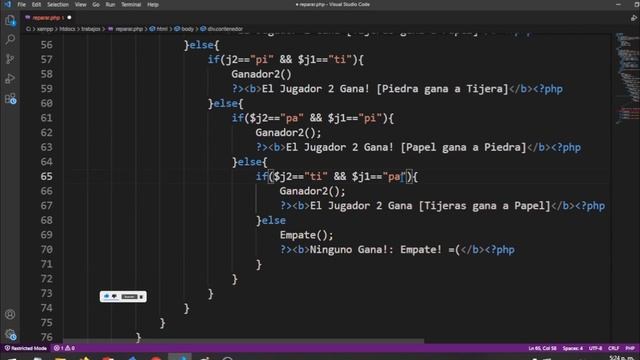Image resolution: width=640 pixels, height=360 pixels.
Task: Click the CRLF end-of-line status entry
Action: (x=613, y=348)
